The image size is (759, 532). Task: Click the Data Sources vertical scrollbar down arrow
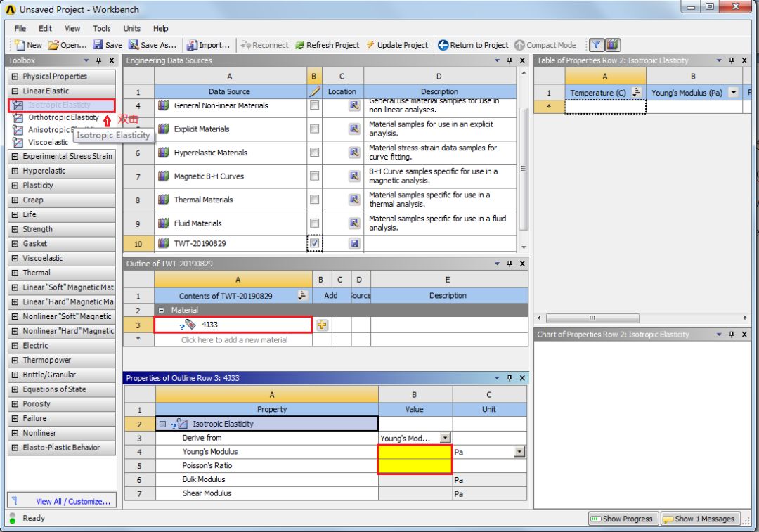coord(524,247)
